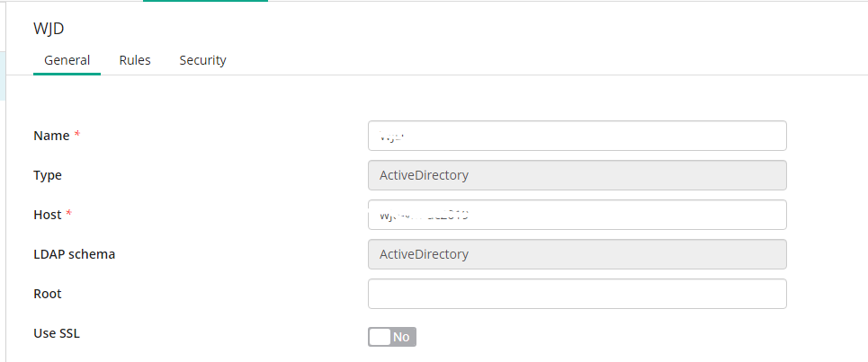This screenshot has width=868, height=362.
Task: Switch to the General tab
Action: tap(67, 60)
